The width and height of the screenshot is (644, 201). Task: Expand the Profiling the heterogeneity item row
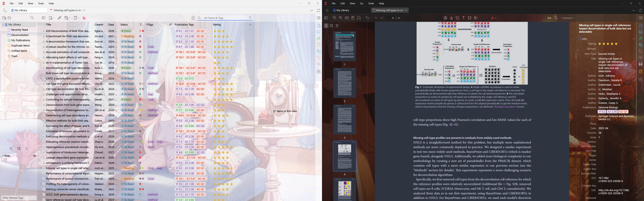tap(41, 184)
